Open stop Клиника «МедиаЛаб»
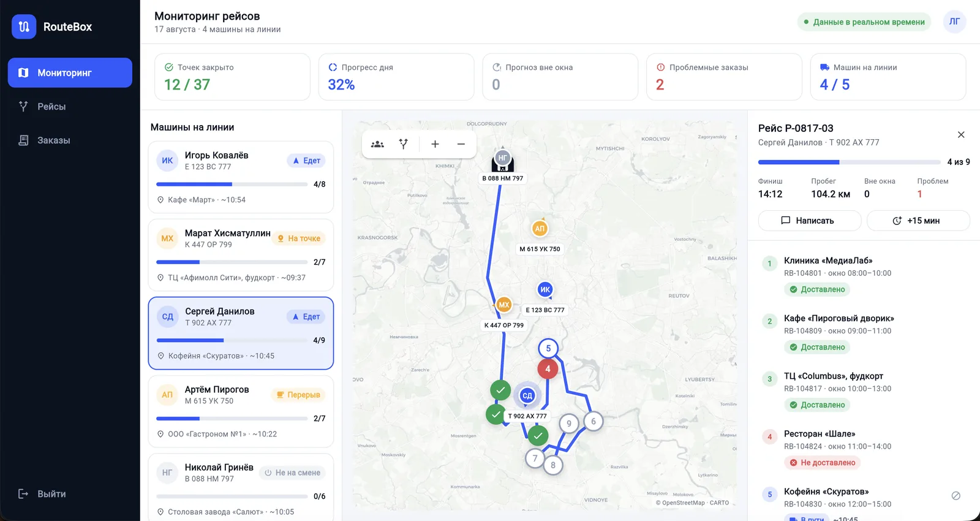 point(864,275)
